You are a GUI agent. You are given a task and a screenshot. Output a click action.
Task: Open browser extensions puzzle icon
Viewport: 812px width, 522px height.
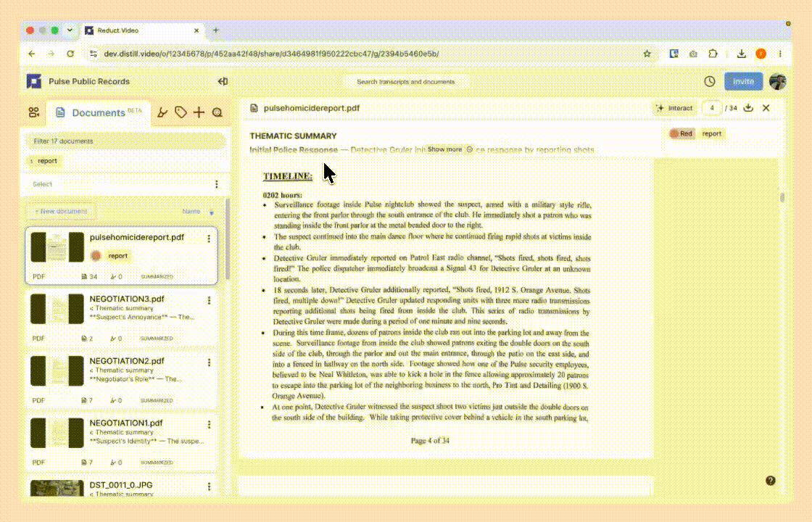[x=713, y=54]
